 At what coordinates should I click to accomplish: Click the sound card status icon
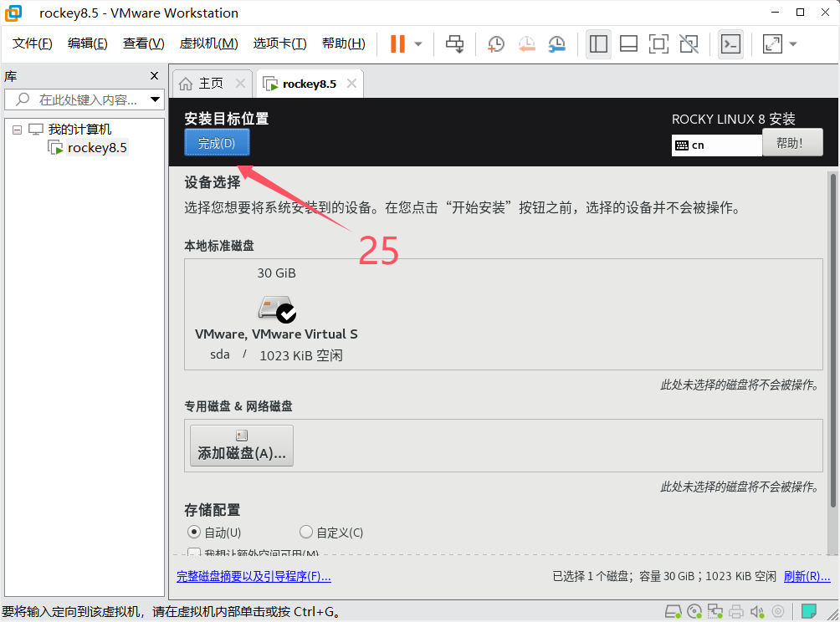point(757,611)
